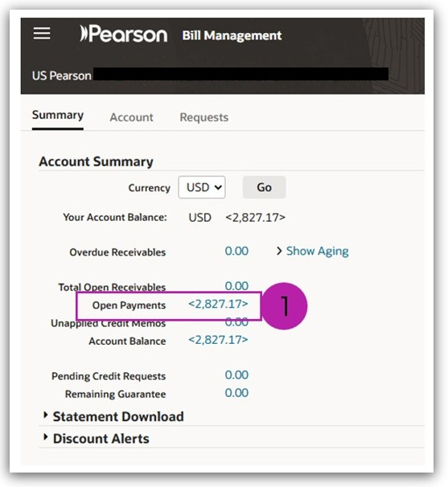The image size is (448, 487).
Task: Click the purple number 1 callout badge
Action: 284,306
